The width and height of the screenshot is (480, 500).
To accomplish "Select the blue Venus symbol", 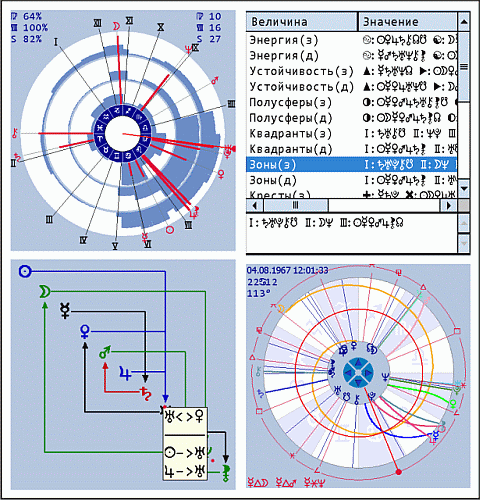I will pos(85,332).
